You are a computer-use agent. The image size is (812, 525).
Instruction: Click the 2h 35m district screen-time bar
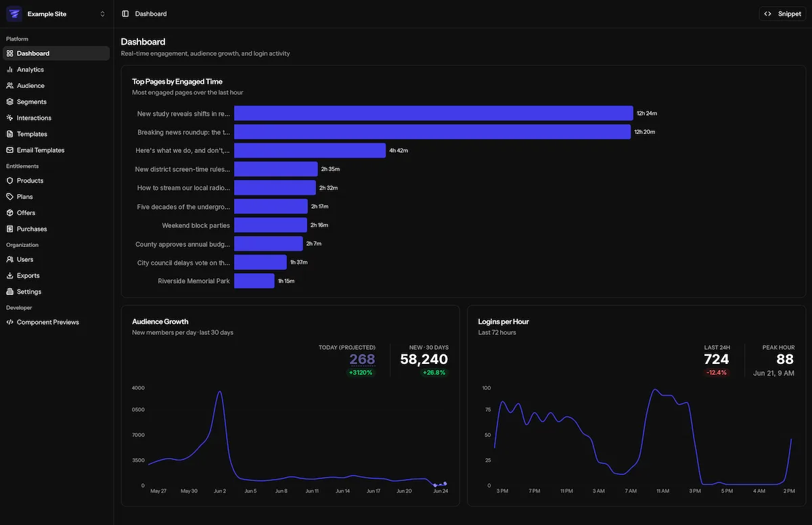(x=276, y=169)
